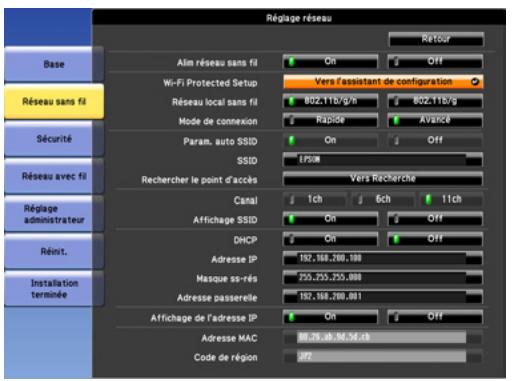The width and height of the screenshot is (512, 381).
Task: Click the Canal label
Action: point(246,200)
